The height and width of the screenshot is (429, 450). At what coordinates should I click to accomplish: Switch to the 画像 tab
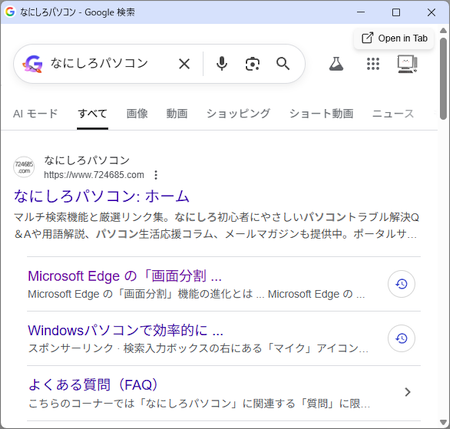(x=137, y=114)
